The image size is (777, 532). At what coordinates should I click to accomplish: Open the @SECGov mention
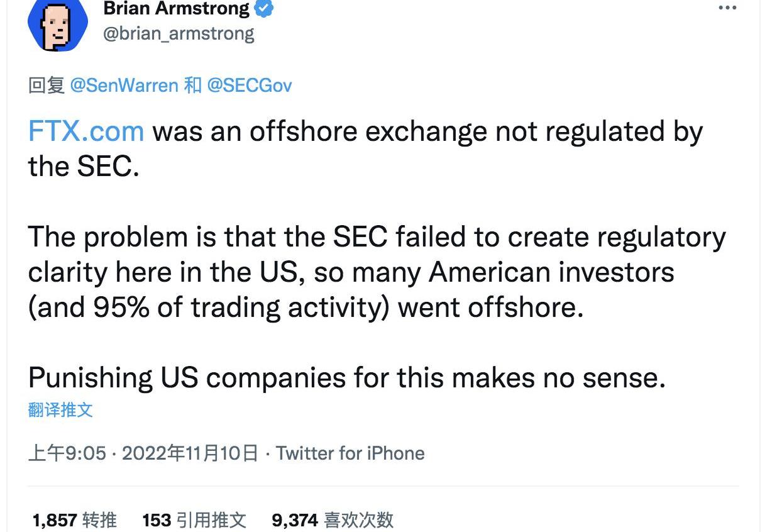(x=249, y=86)
